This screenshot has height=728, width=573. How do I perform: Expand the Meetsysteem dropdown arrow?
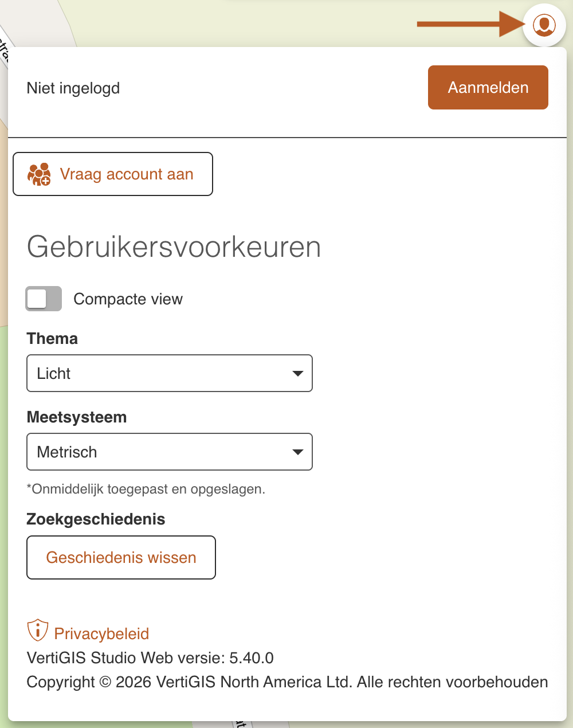click(x=297, y=452)
